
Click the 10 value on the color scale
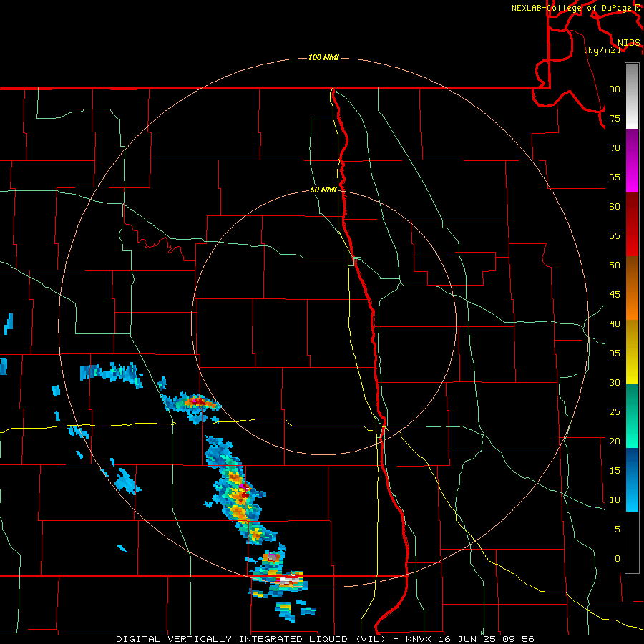(615, 500)
